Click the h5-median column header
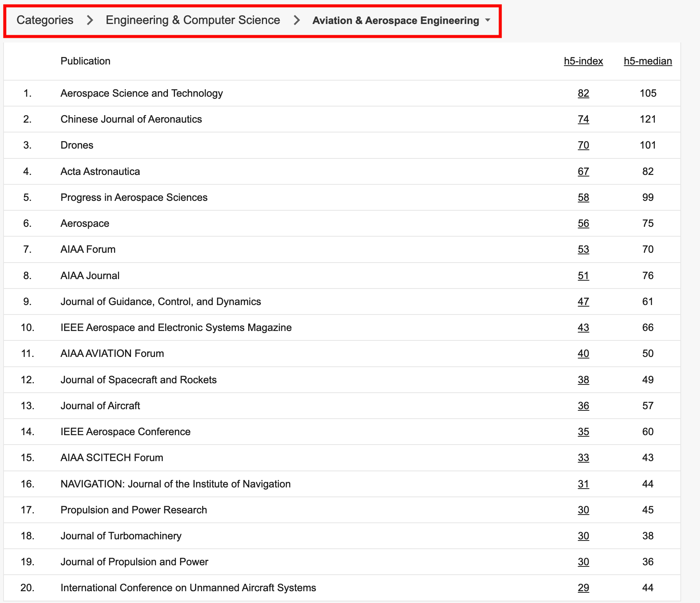This screenshot has width=700, height=603. [x=648, y=61]
